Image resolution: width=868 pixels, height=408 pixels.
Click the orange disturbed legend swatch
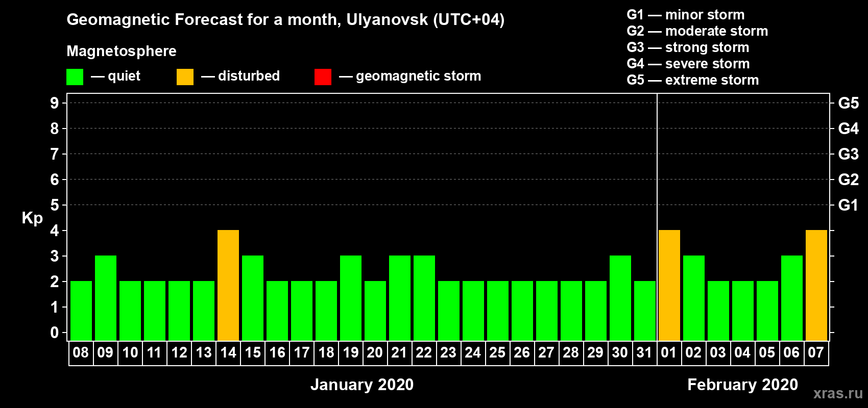(x=185, y=77)
